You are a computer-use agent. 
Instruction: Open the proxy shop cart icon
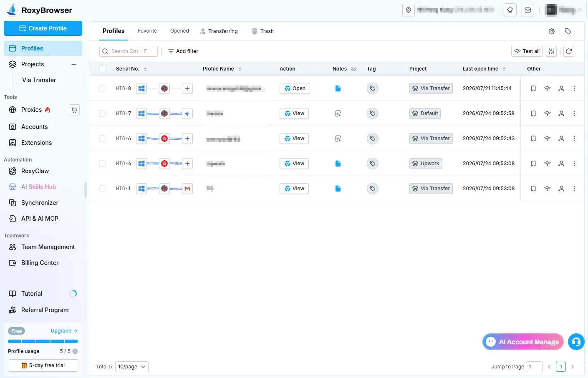pyautogui.click(x=74, y=110)
